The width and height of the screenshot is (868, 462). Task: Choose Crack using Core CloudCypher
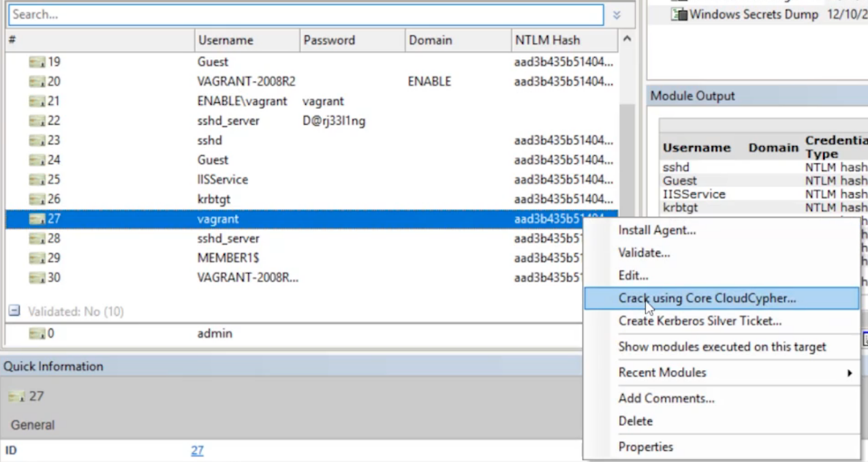pos(707,298)
